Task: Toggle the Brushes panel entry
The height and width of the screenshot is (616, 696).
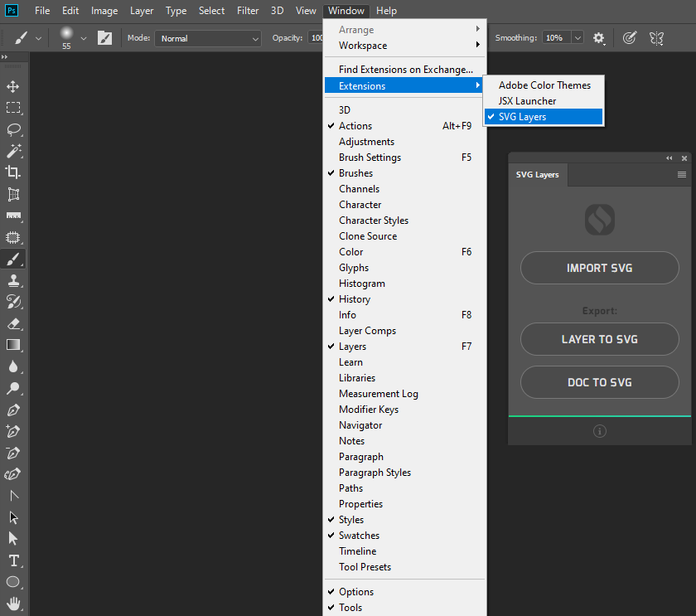Action: pyautogui.click(x=405, y=173)
